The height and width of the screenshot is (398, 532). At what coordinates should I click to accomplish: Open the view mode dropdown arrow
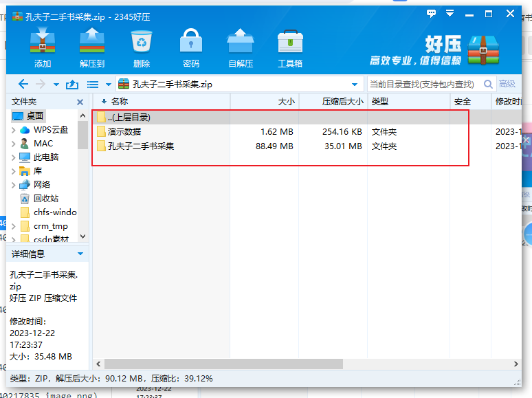109,85
